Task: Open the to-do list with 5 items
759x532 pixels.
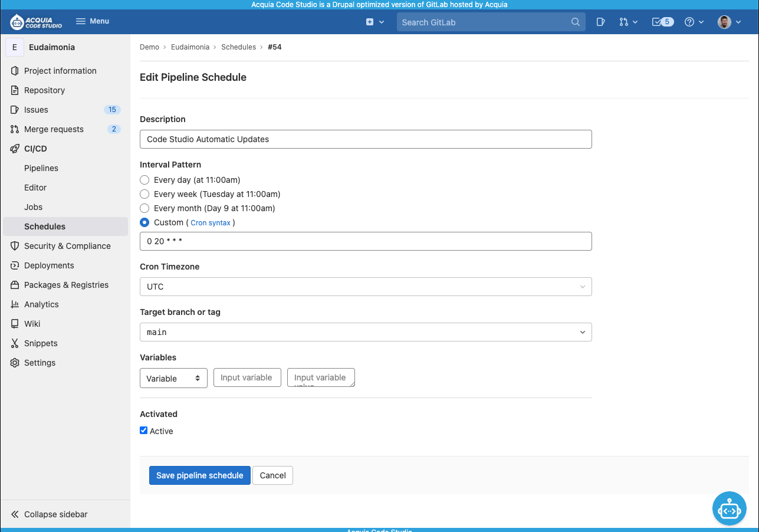Action: pyautogui.click(x=663, y=22)
